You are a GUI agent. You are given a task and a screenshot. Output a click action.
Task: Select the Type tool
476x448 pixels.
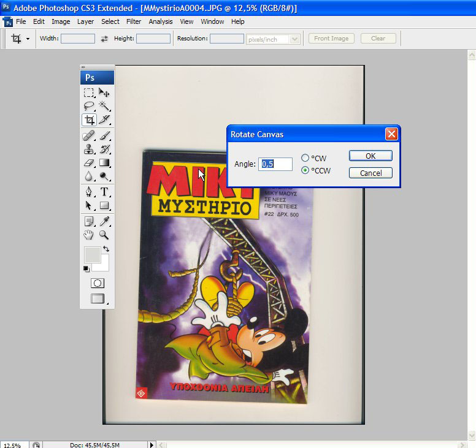click(x=104, y=192)
